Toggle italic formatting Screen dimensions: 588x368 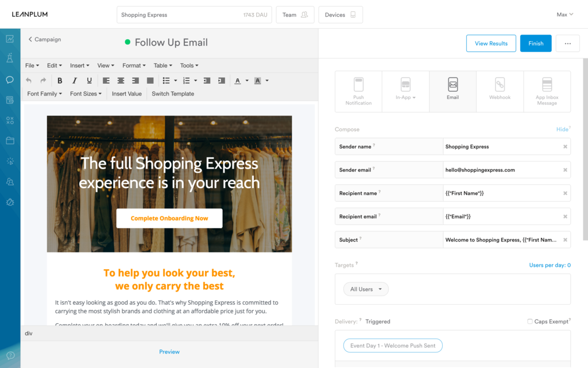coord(75,80)
